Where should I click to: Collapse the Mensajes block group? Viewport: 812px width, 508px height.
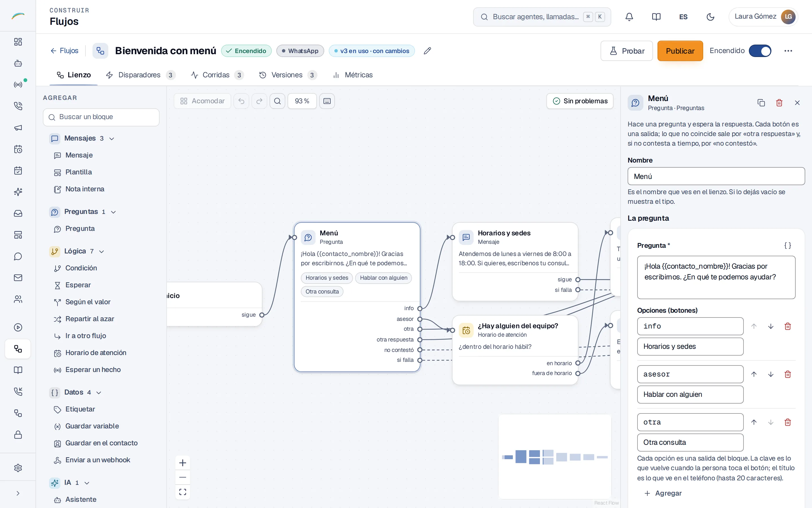82,138
